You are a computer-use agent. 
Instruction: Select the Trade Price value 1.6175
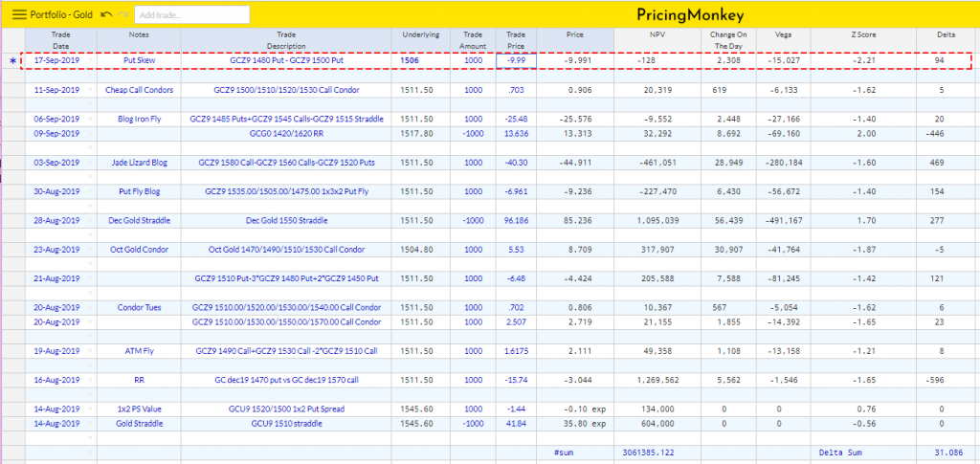tap(516, 351)
